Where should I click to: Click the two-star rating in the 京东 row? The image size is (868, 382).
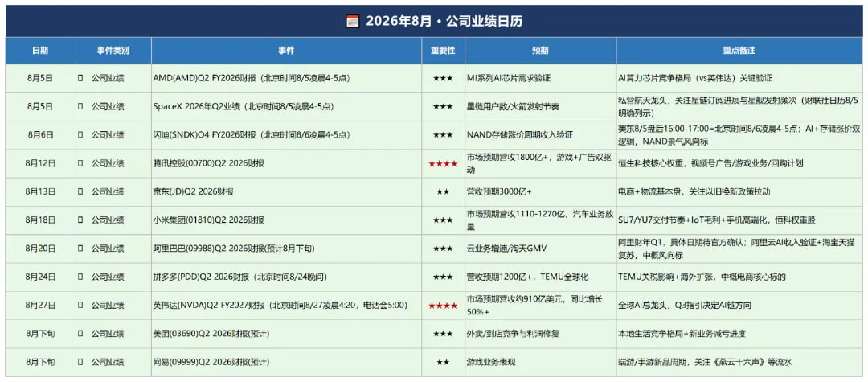443,191
